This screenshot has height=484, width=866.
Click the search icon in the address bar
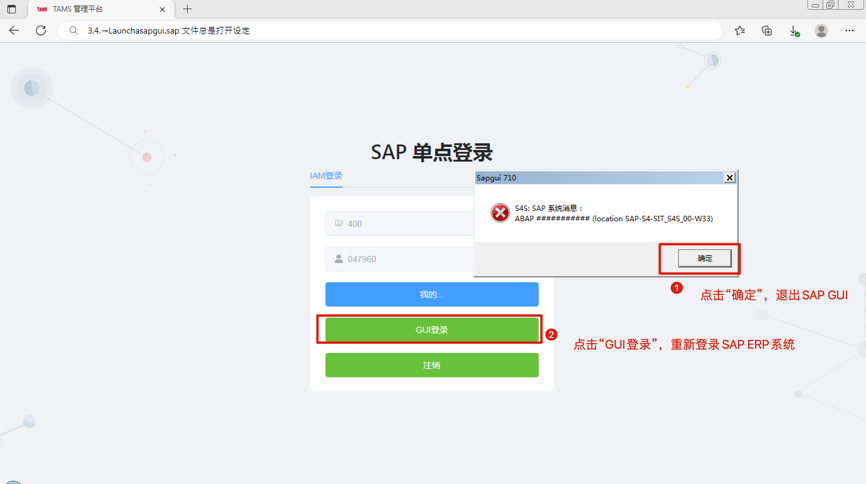[73, 30]
